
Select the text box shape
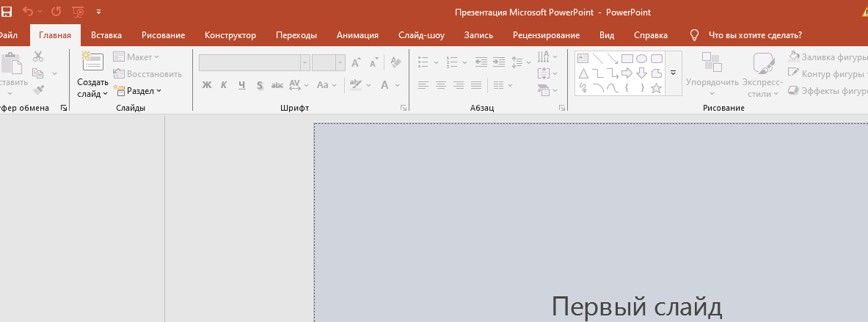(583, 59)
